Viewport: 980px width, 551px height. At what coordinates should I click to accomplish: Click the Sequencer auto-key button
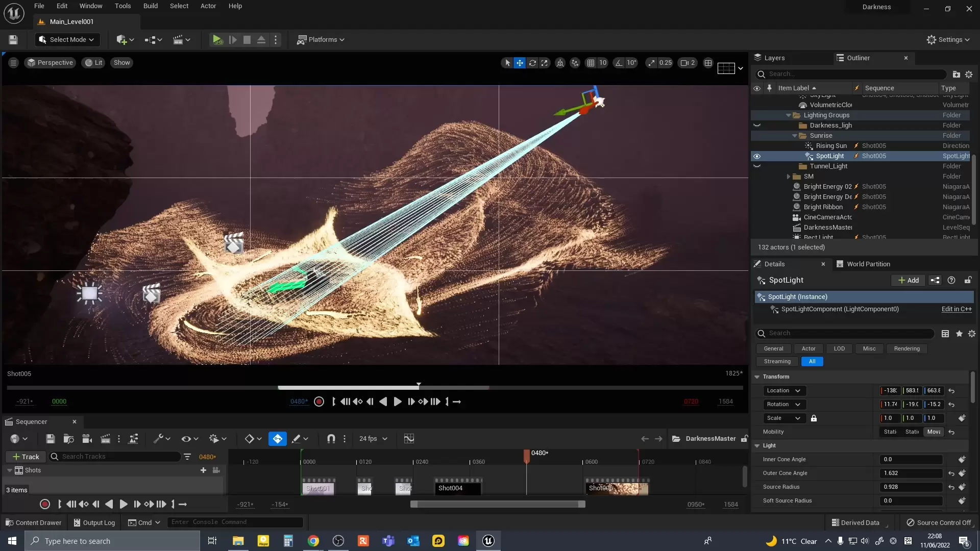click(277, 439)
